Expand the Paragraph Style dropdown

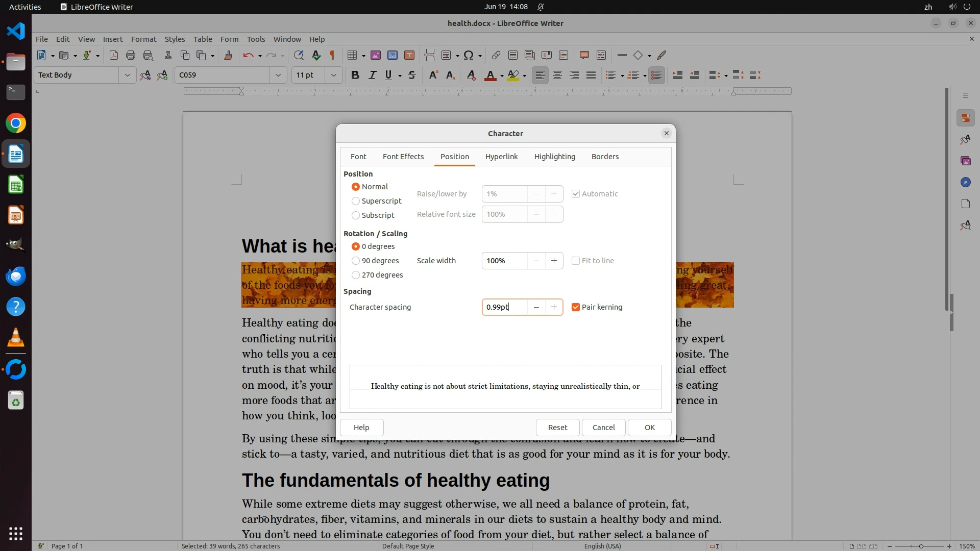click(127, 76)
